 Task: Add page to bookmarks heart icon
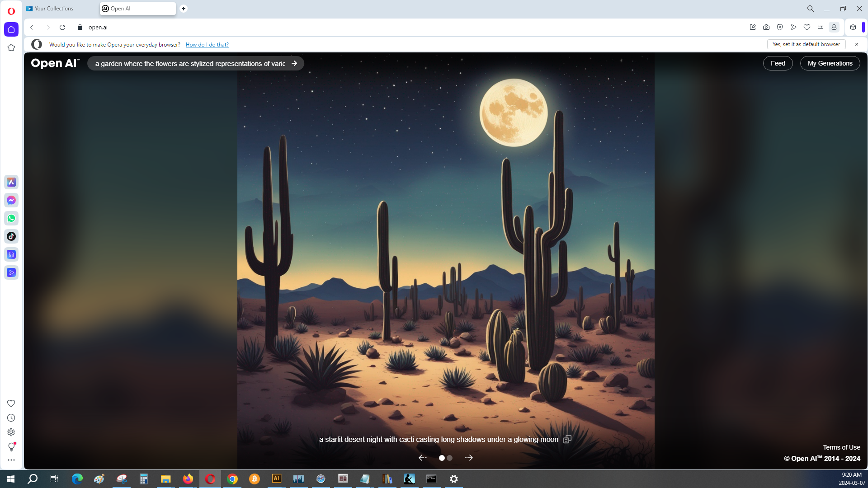(x=807, y=27)
